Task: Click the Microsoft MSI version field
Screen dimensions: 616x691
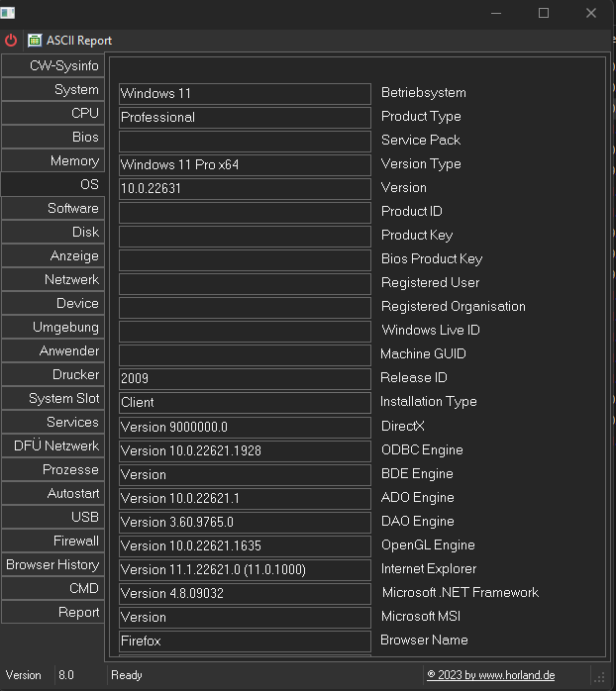Action: click(245, 618)
